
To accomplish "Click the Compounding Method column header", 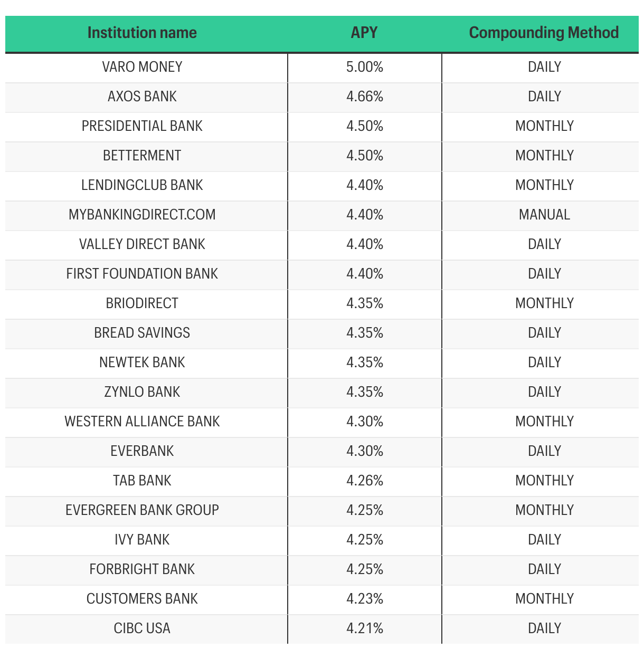I will [x=544, y=33].
